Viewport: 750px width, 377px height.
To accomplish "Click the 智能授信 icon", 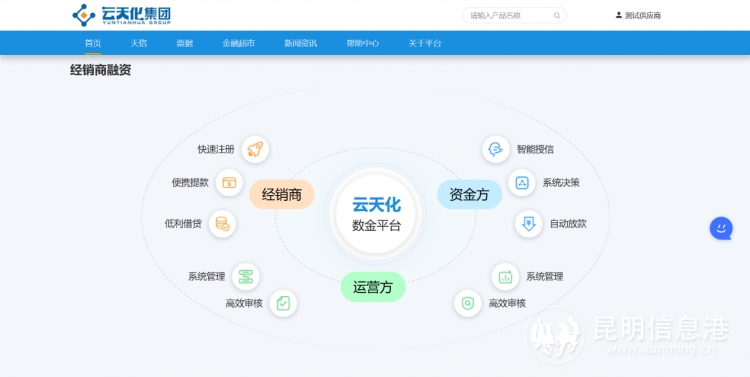I will pos(496,149).
